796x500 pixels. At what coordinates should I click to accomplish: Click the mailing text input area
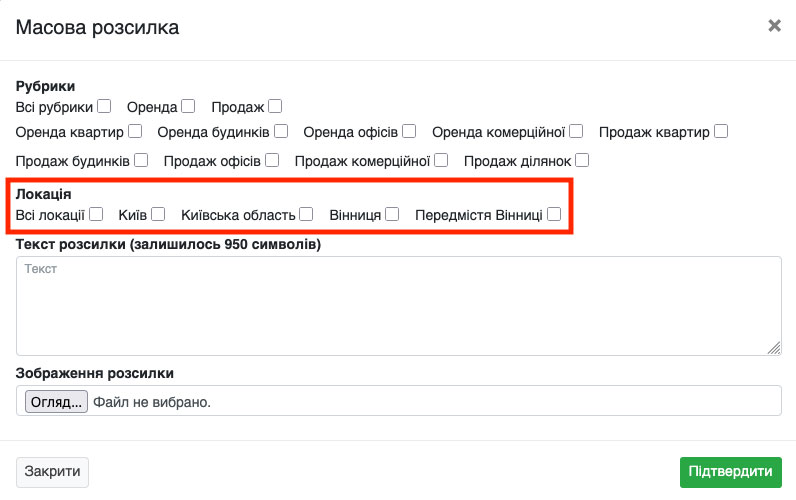pyautogui.click(x=398, y=305)
